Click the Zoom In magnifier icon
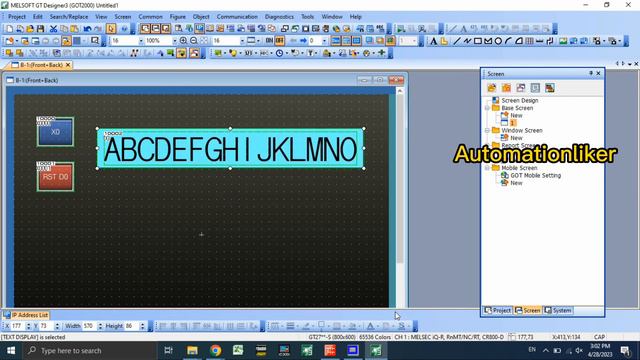The height and width of the screenshot is (360, 640). click(x=183, y=41)
